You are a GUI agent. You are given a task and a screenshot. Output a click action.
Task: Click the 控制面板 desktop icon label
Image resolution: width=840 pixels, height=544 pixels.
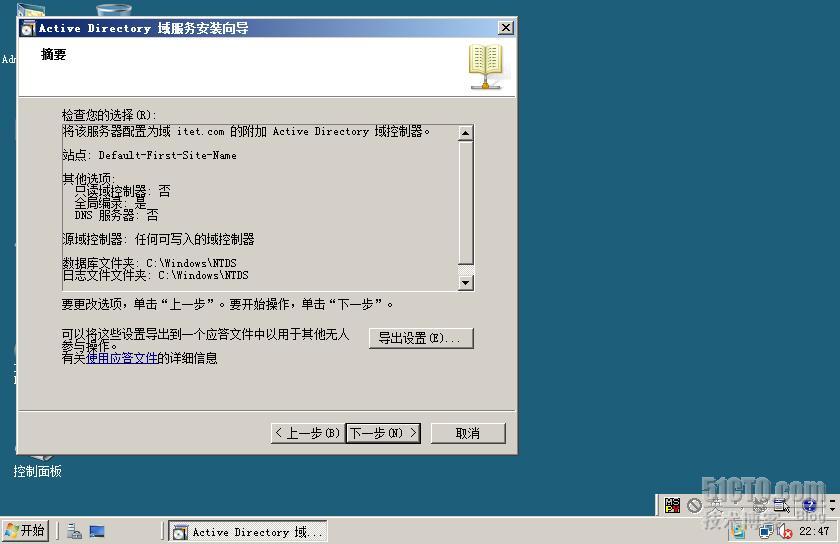pos(38,471)
